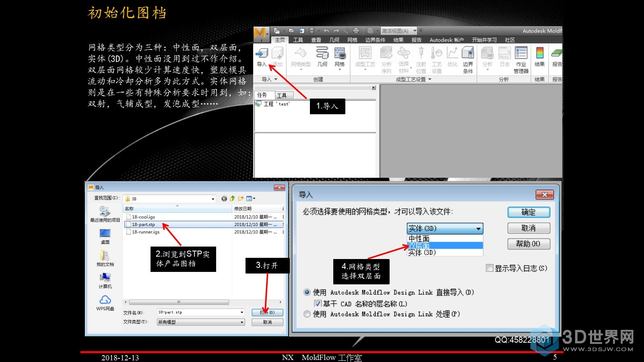Open the quick access toolbar customize arrow
Image resolution: width=644 pixels, height=362 pixels.
[x=421, y=31]
